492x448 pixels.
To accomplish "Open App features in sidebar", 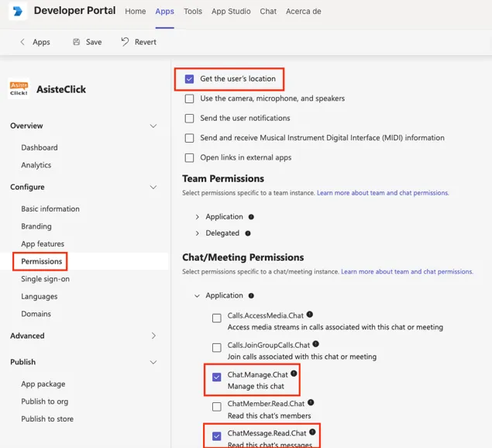I will pyautogui.click(x=43, y=244).
